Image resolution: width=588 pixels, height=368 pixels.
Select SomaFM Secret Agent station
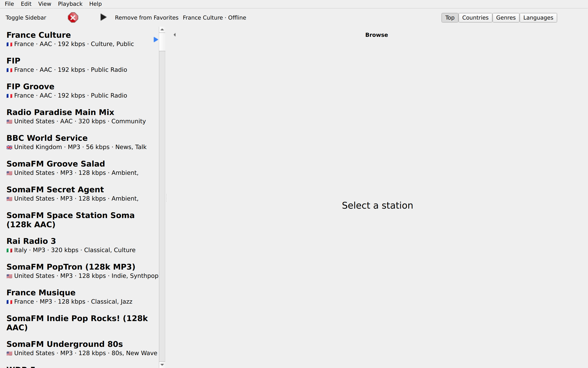click(79, 194)
